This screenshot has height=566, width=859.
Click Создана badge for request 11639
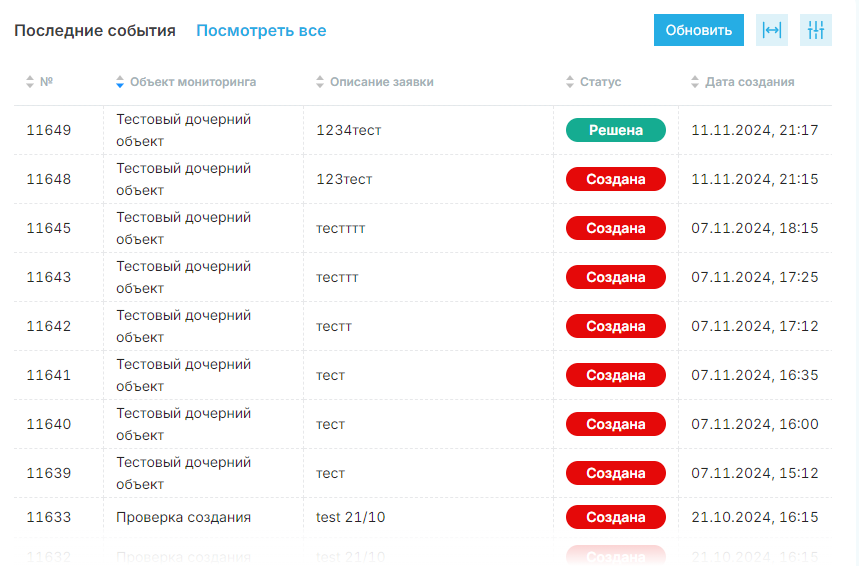tap(616, 473)
